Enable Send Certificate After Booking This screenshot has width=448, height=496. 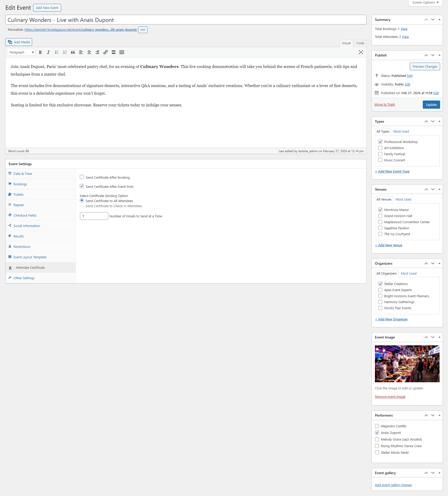tap(82, 177)
